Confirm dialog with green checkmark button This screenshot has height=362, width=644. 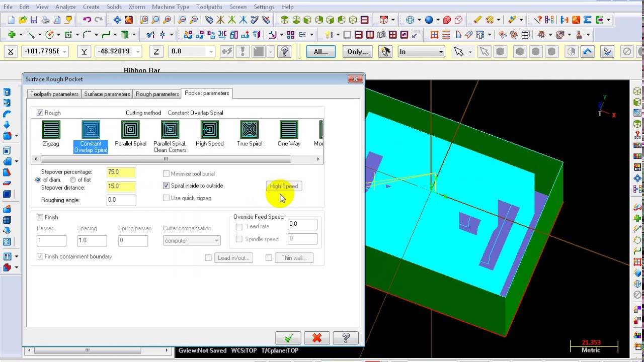288,338
